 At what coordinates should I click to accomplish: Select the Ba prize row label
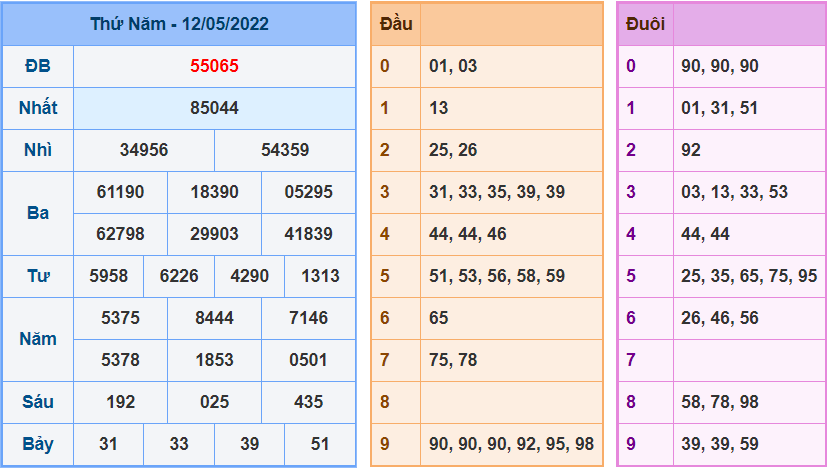pyautogui.click(x=38, y=213)
